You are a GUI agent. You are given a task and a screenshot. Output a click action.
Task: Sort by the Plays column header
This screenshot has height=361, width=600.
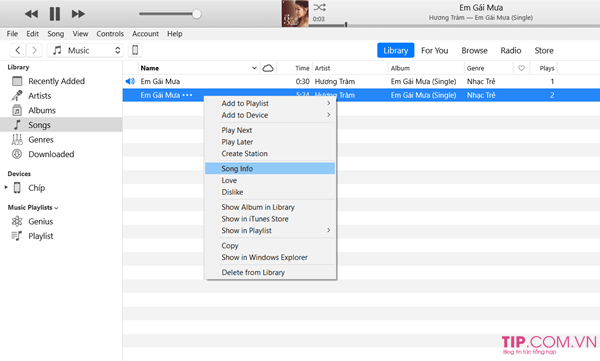pos(547,68)
